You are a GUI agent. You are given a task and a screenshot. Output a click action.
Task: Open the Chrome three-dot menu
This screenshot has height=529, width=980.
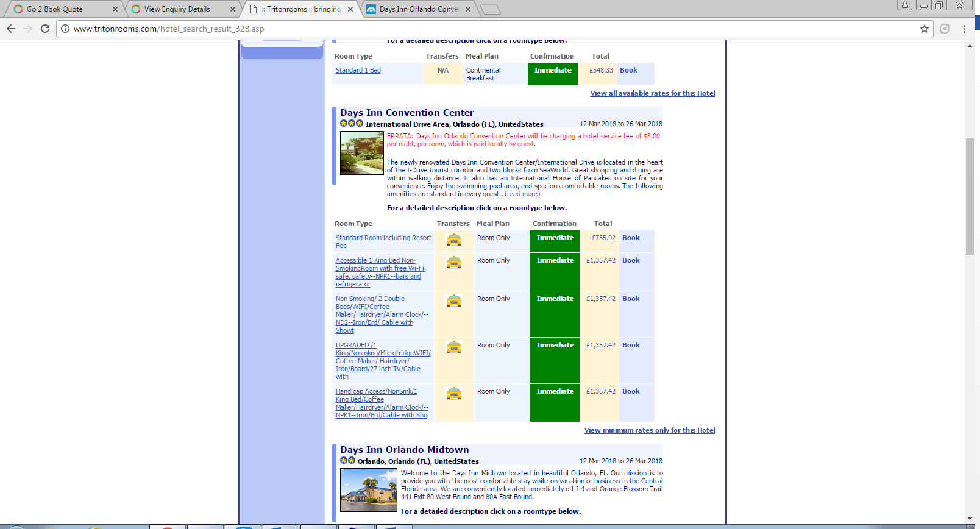click(964, 29)
